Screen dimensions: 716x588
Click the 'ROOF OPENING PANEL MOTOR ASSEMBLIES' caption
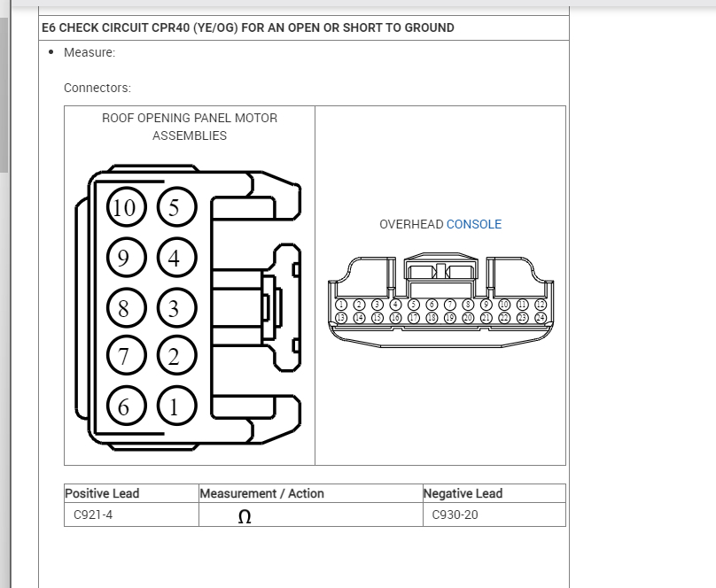(190, 127)
